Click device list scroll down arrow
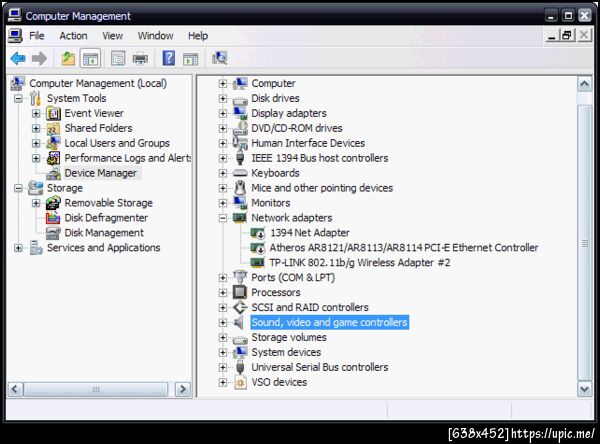Image resolution: width=600 pixels, height=444 pixels. pyautogui.click(x=585, y=390)
